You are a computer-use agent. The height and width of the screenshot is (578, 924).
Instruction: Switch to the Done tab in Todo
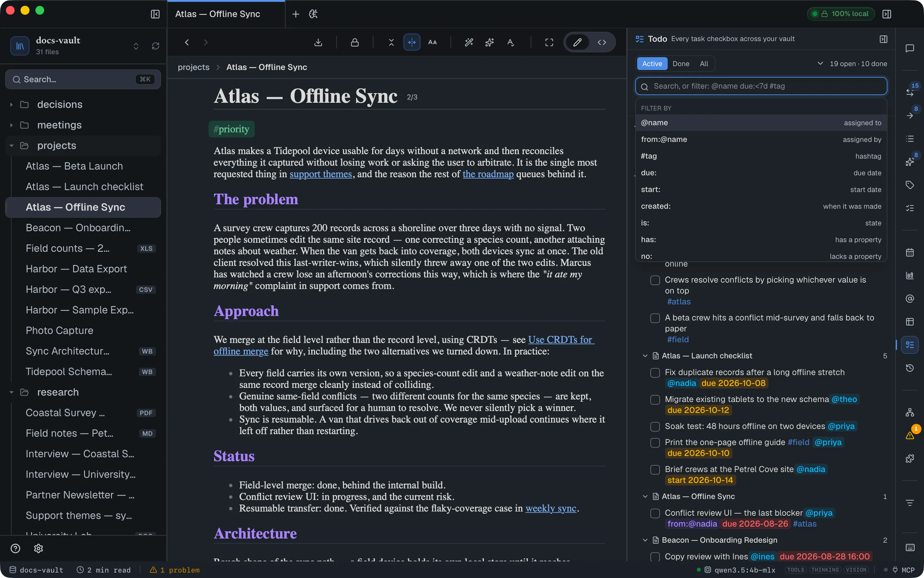pyautogui.click(x=681, y=64)
